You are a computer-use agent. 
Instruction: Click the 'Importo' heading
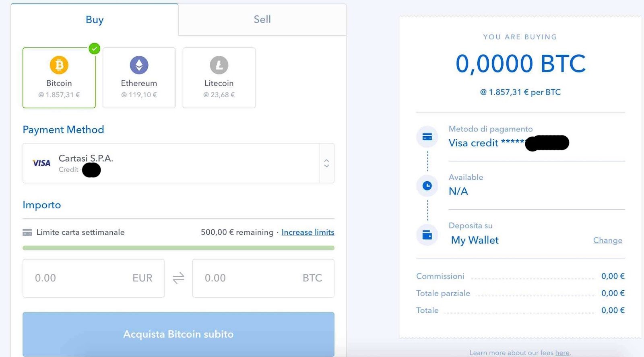click(x=42, y=205)
